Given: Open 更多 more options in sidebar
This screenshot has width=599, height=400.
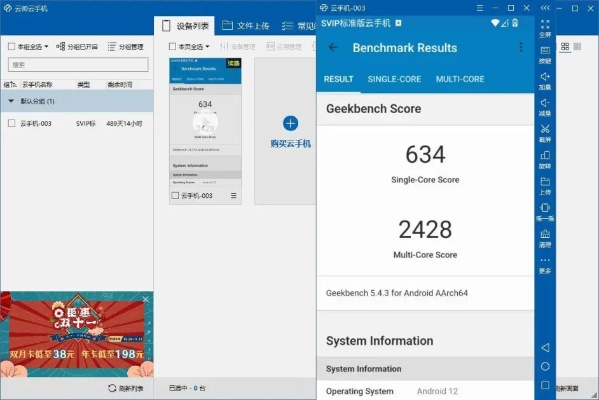Looking at the screenshot, I should [545, 260].
